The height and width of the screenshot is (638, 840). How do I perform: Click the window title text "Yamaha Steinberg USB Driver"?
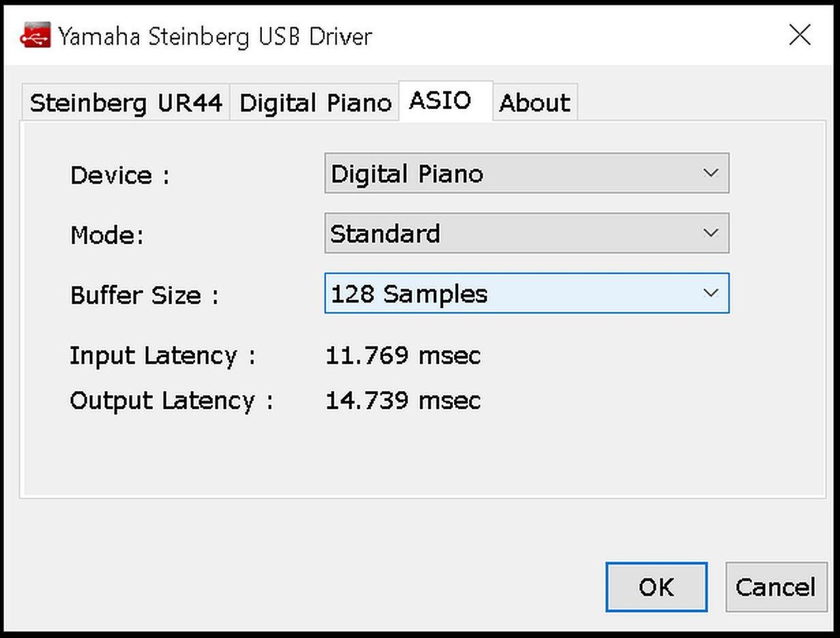[215, 36]
